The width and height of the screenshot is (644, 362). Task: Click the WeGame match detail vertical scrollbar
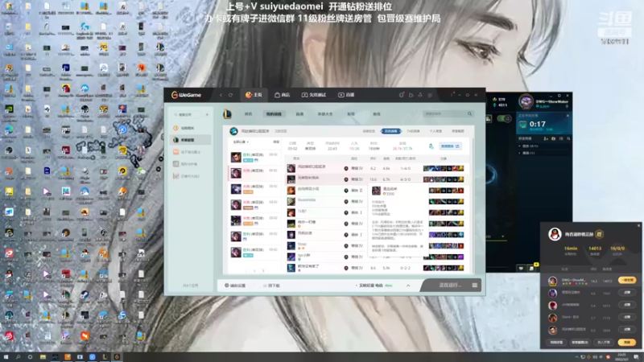(473, 205)
